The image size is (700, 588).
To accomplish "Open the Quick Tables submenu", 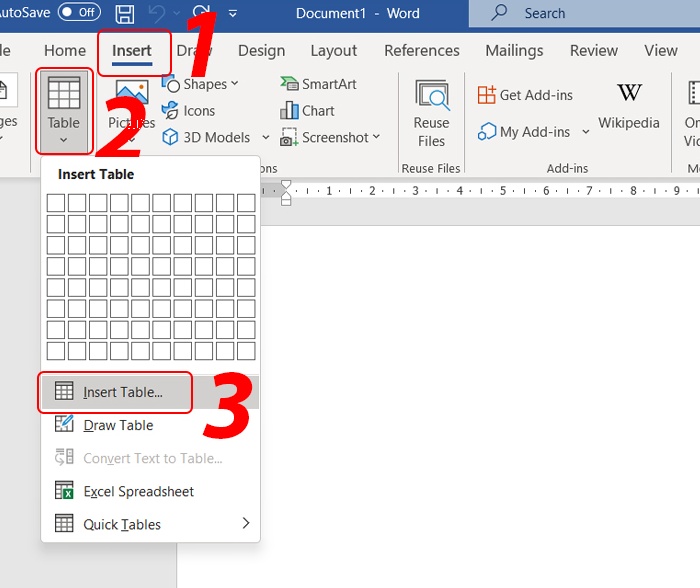I will tap(150, 524).
